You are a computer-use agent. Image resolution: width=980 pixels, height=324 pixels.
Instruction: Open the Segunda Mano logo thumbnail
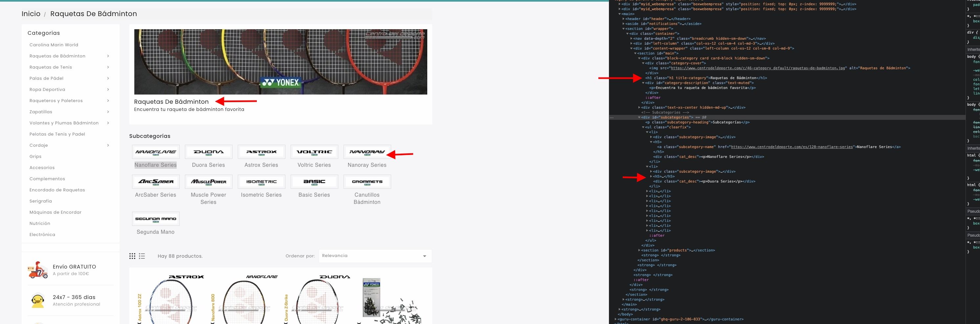click(156, 219)
